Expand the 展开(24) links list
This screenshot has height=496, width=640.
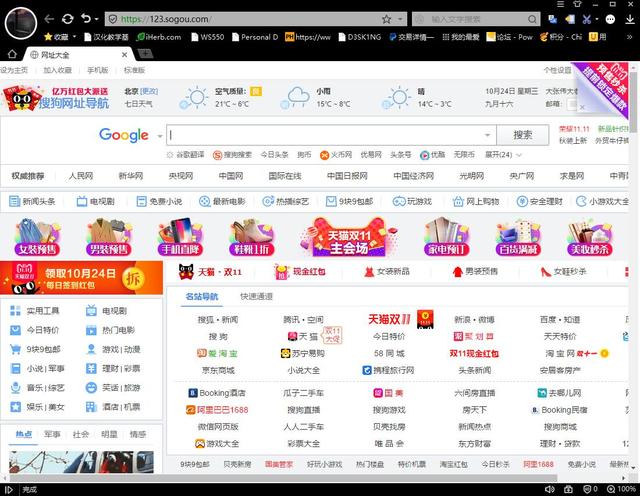[x=503, y=155]
